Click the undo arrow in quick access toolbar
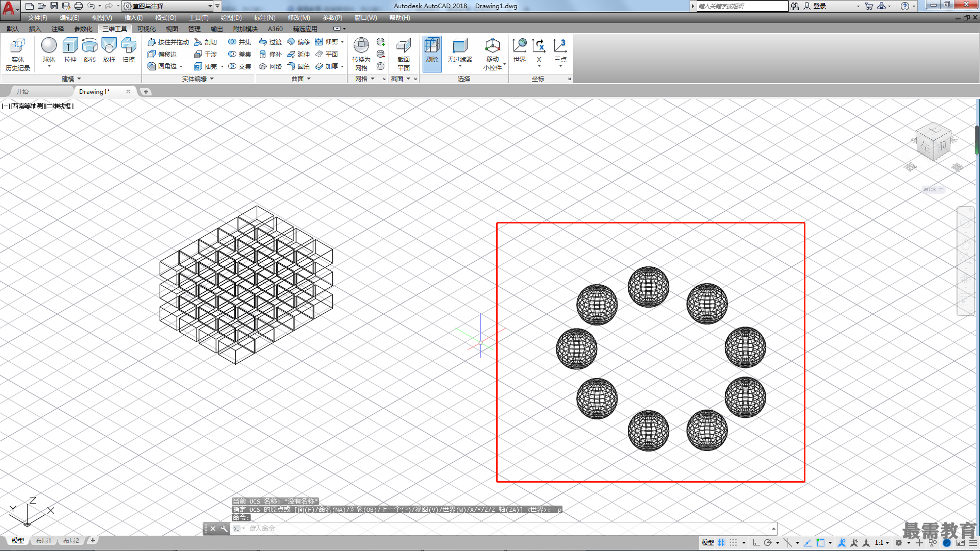 pos(90,6)
